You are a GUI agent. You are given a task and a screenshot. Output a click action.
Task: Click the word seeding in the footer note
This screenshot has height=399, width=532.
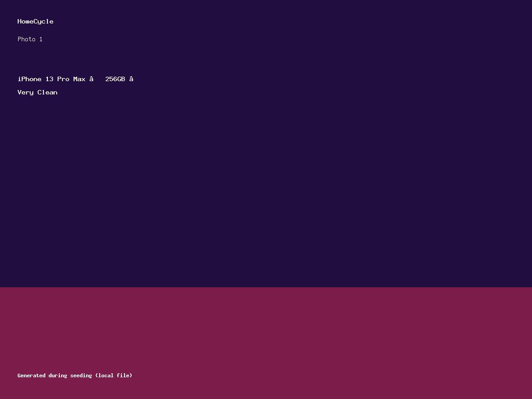tap(81, 376)
